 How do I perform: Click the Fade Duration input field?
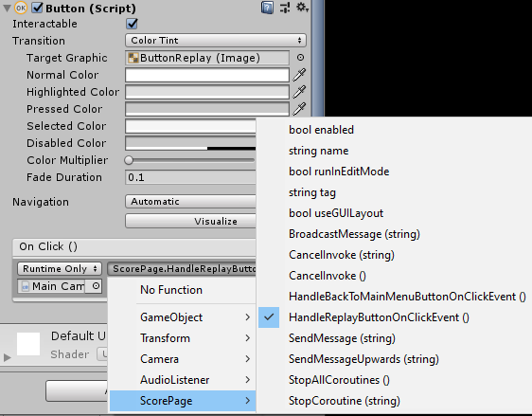tap(190, 177)
